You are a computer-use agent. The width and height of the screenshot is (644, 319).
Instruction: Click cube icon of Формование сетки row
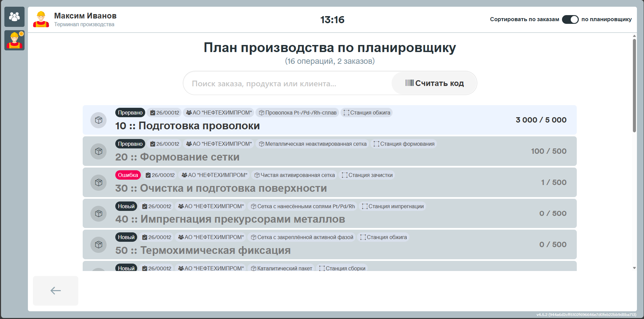(98, 151)
